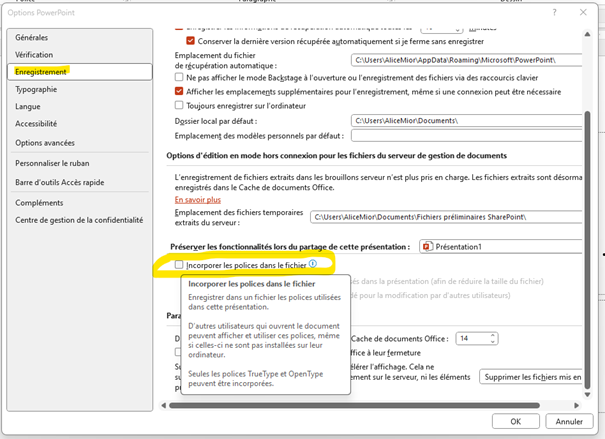The image size is (605, 439).
Task: Click the info icon beside Incorporer les polices
Action: [313, 263]
